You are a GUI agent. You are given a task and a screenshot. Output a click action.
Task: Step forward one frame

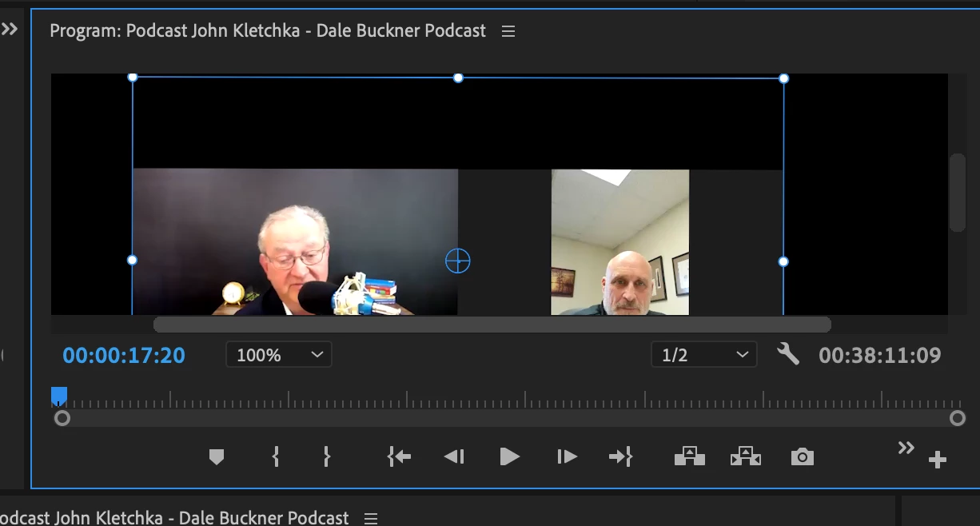click(x=567, y=456)
